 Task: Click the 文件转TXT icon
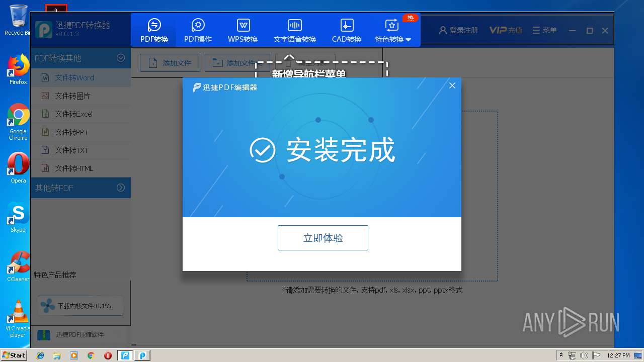pos(45,150)
